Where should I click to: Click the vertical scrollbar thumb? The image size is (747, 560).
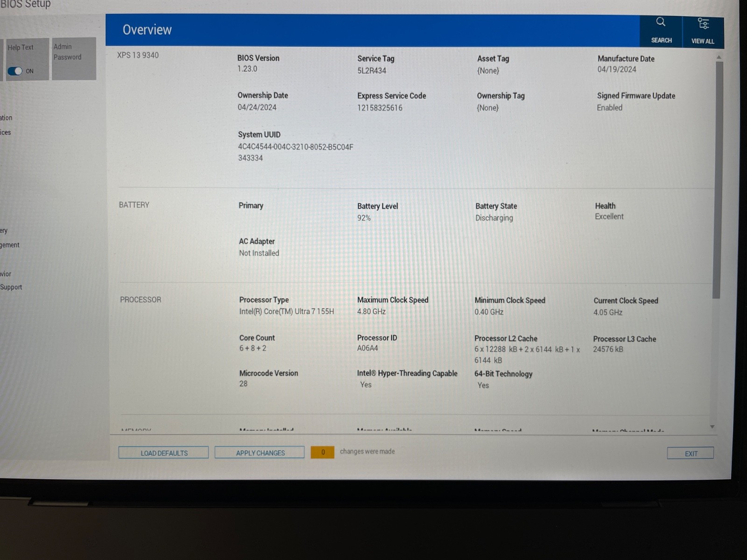719,180
